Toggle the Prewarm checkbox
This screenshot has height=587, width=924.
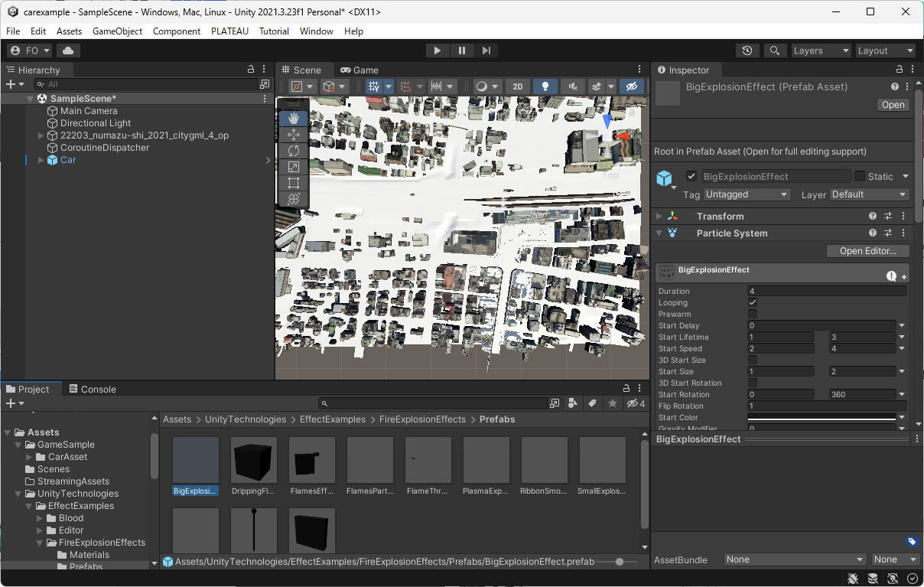pyautogui.click(x=753, y=315)
